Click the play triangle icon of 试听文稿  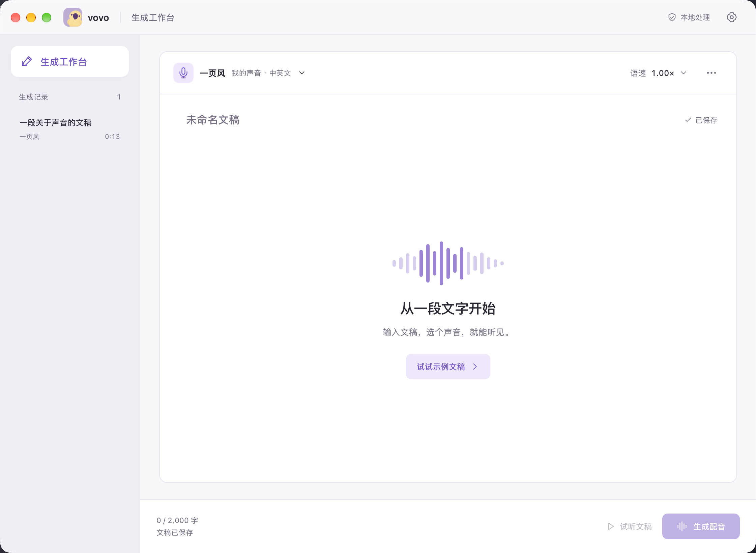(611, 526)
